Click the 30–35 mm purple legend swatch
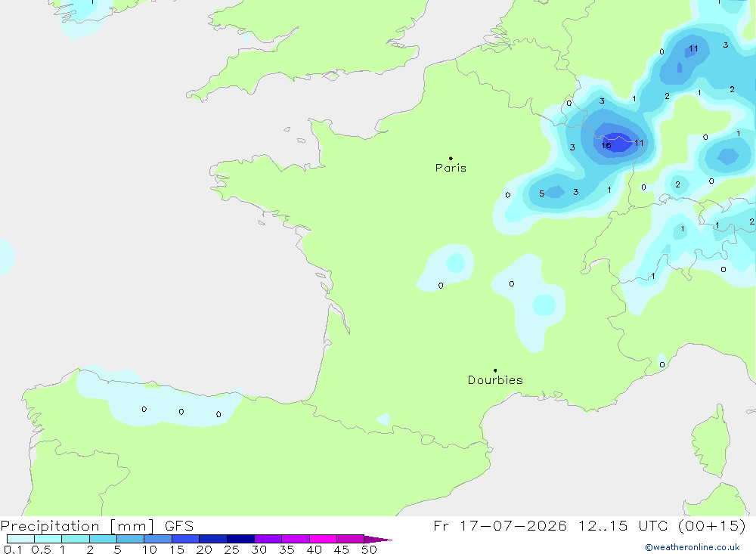Viewport: 756px width, 554px height. point(268,539)
